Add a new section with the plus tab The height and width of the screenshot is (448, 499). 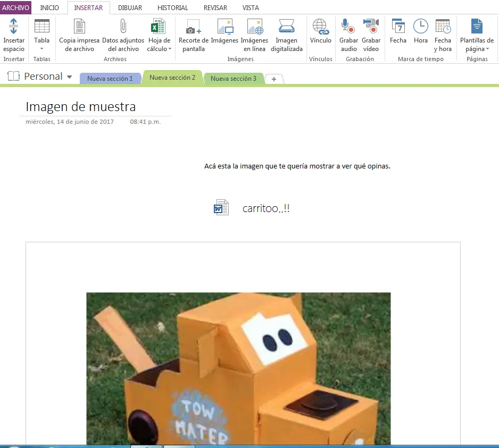(x=274, y=79)
